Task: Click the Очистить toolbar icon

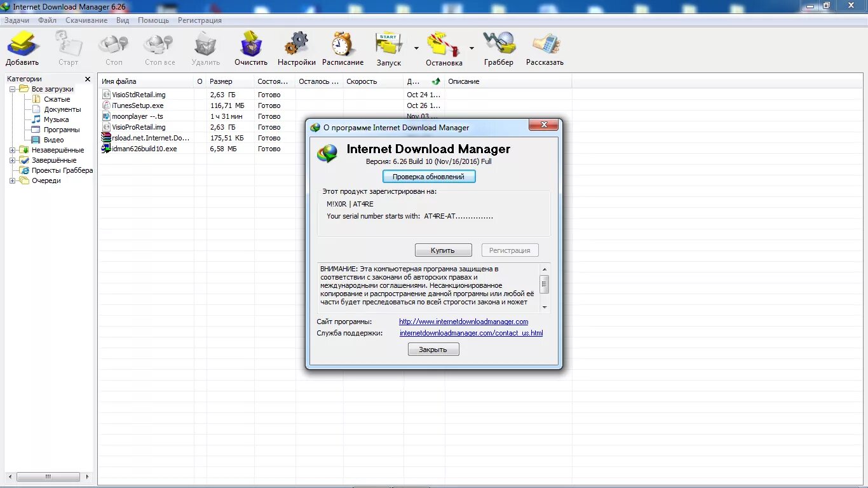Action: pos(251,44)
